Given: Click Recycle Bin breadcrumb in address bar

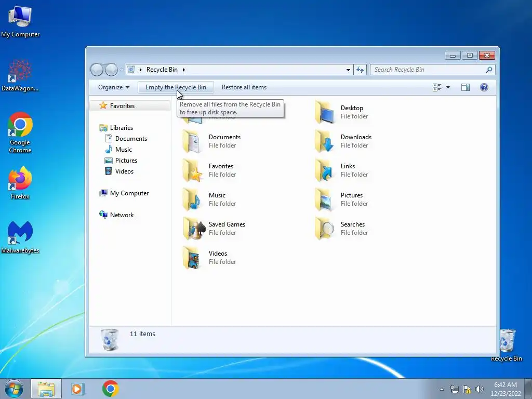Looking at the screenshot, I should pos(162,70).
